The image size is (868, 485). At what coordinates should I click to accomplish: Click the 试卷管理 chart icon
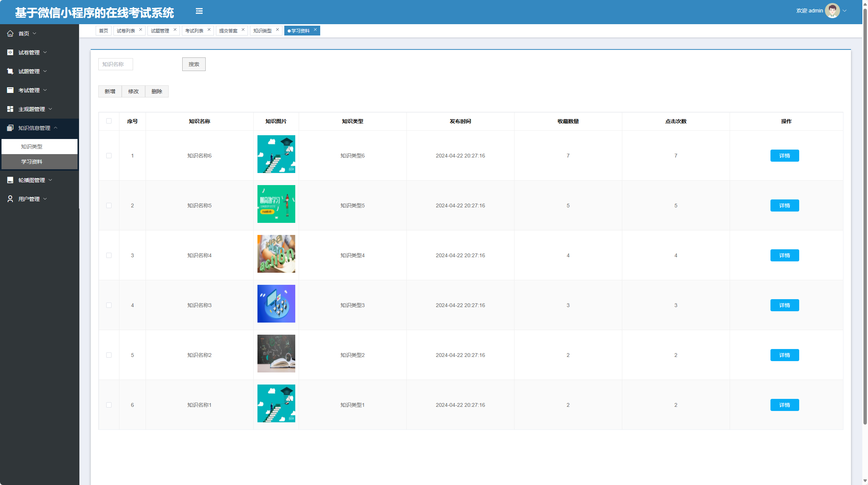[x=10, y=53]
